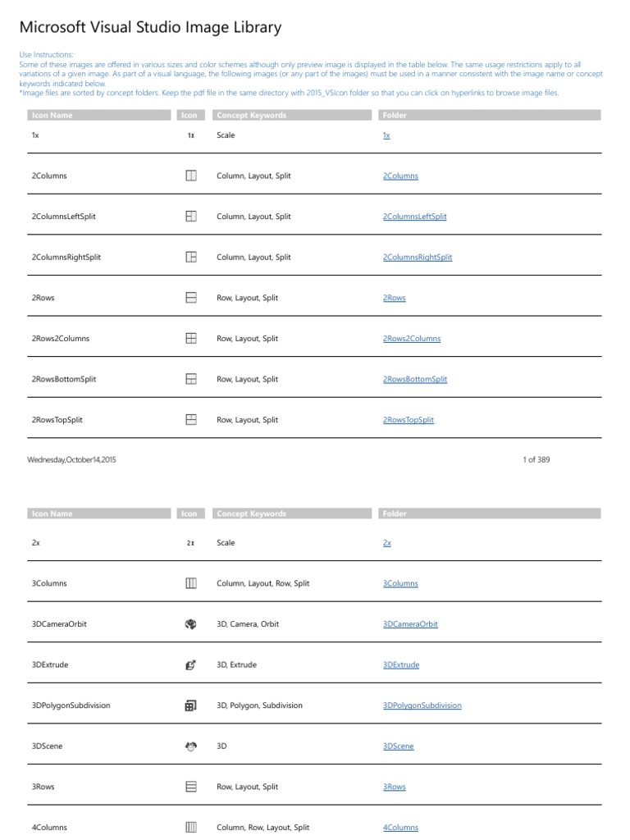Click the 3DScene icon
630x840 pixels.
tap(190, 746)
